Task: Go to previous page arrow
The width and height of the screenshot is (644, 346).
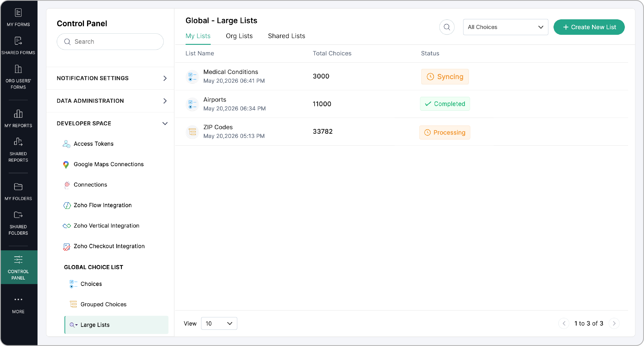Action: pos(564,323)
